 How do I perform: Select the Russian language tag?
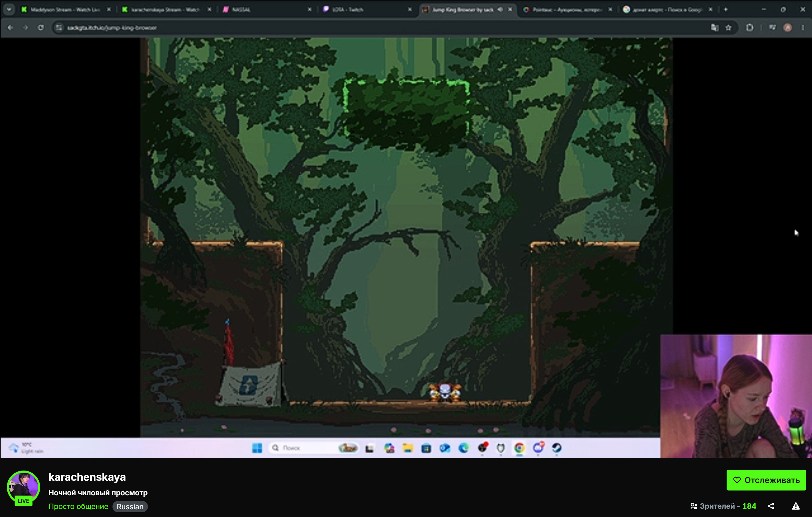click(130, 507)
